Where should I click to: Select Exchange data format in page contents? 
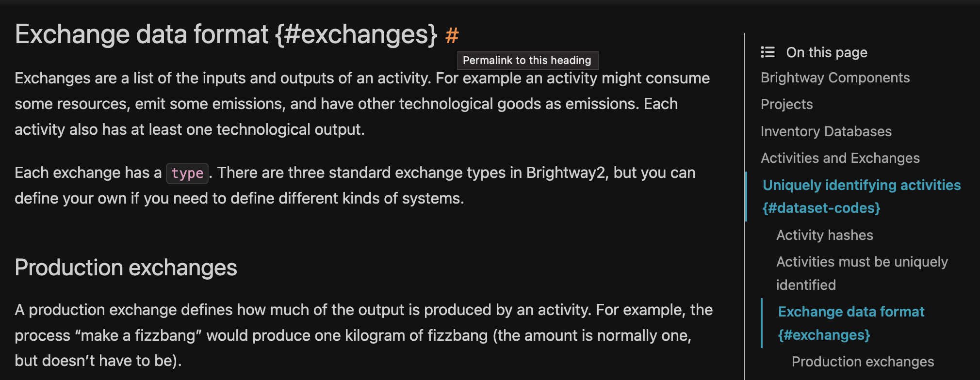tap(851, 312)
